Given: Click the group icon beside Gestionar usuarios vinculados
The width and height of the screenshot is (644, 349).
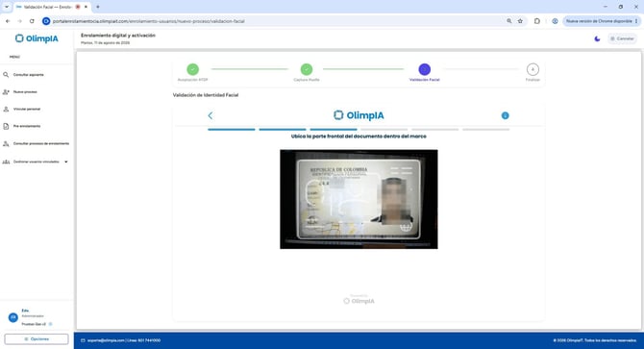Looking at the screenshot, I should point(6,162).
